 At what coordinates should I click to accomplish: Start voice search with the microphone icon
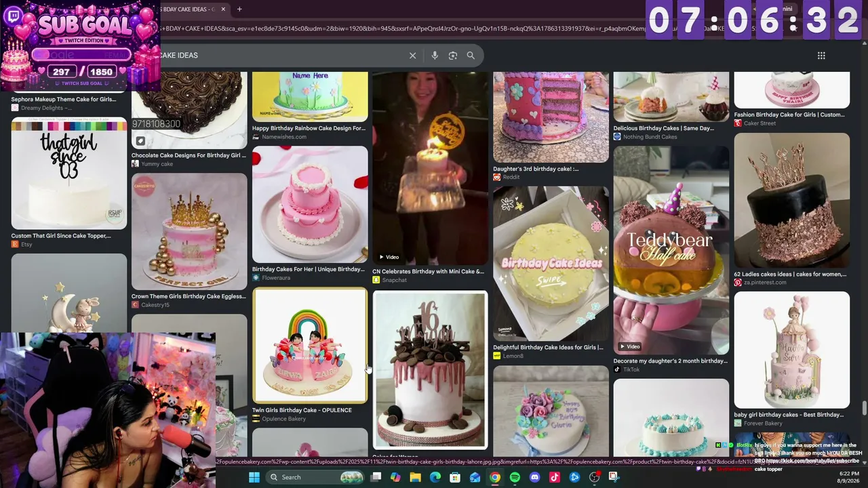435,56
